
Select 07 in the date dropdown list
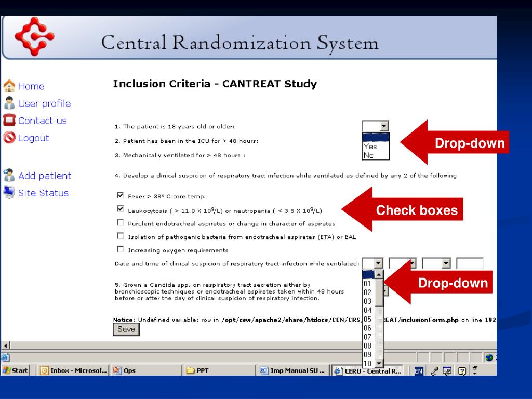tap(368, 337)
